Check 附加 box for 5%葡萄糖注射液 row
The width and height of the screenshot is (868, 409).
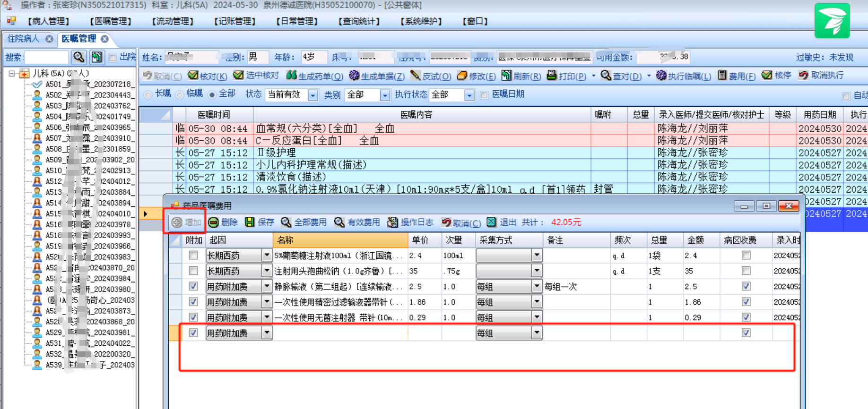193,256
